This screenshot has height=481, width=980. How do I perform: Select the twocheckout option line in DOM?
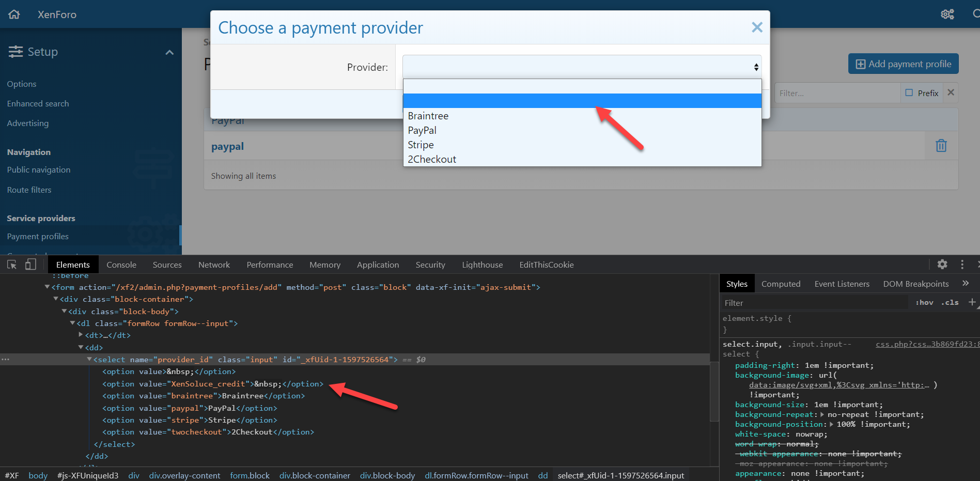tap(208, 432)
